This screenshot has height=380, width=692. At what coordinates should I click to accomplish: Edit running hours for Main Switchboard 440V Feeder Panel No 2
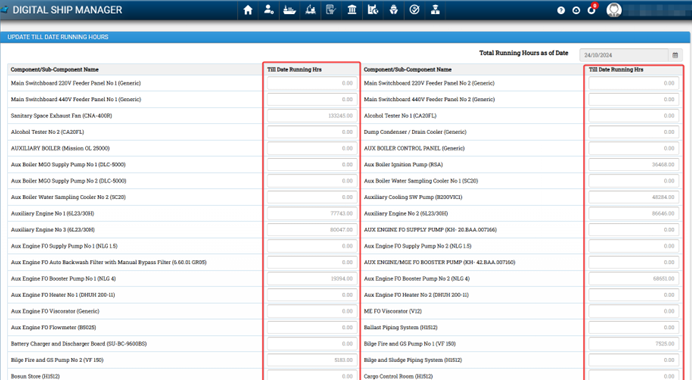pyautogui.click(x=634, y=99)
